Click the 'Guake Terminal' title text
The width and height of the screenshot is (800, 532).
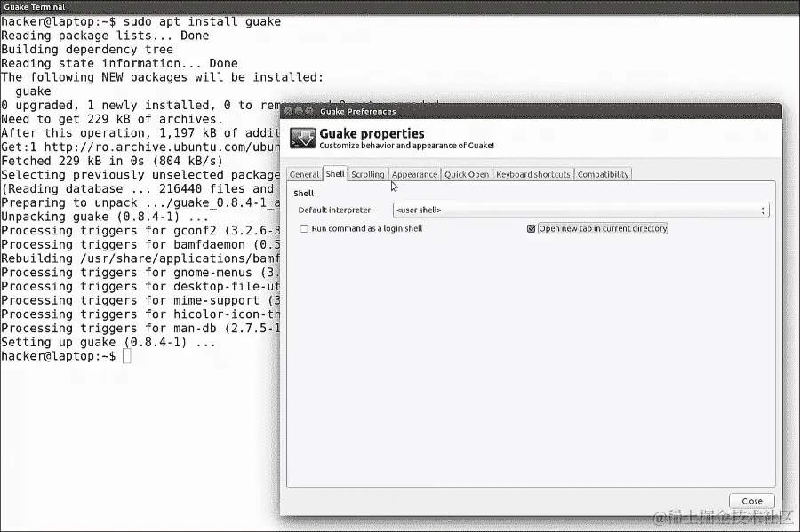35,7
